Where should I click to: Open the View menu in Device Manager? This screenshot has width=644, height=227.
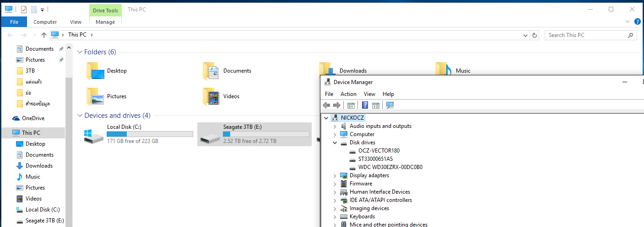point(369,94)
